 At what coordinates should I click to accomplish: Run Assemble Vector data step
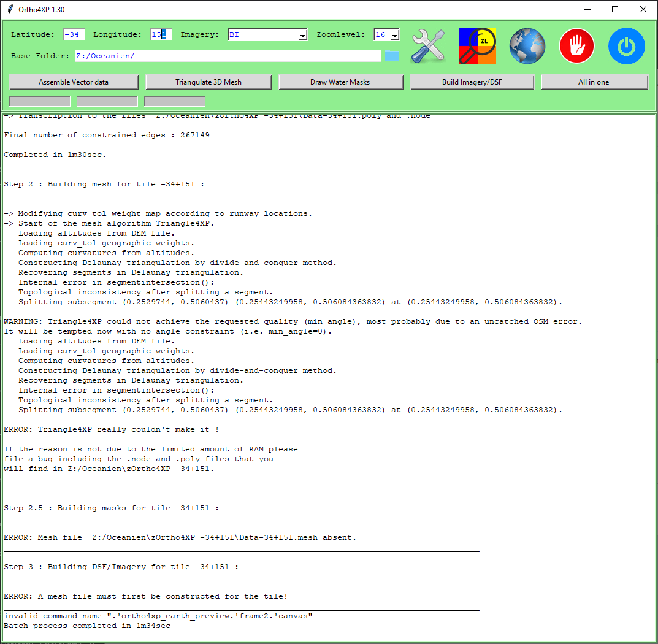pos(74,82)
